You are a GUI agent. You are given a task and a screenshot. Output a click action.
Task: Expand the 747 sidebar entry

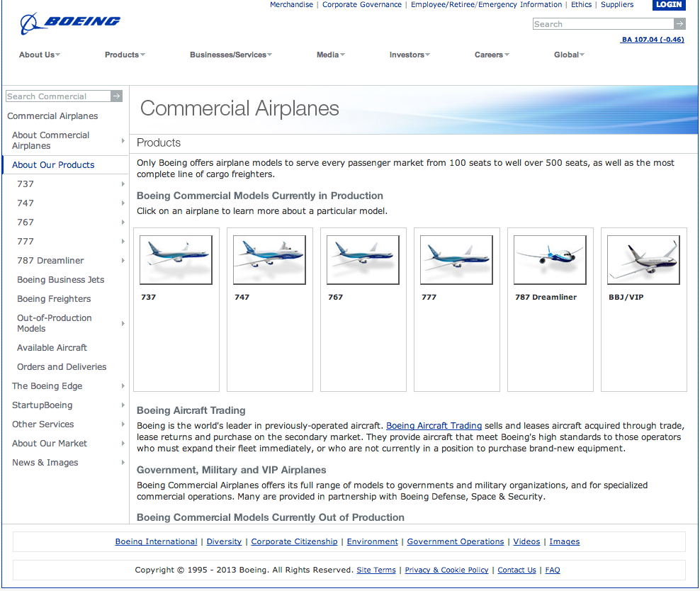[x=26, y=203]
